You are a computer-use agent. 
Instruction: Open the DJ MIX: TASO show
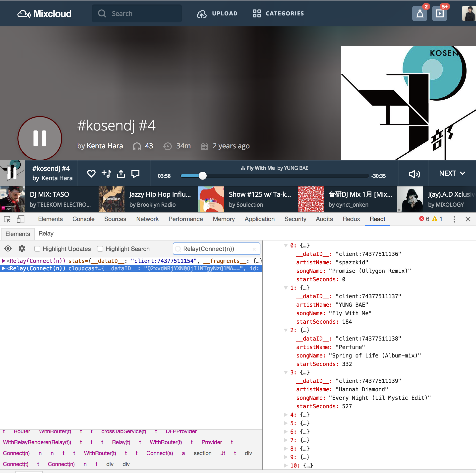[x=49, y=194]
